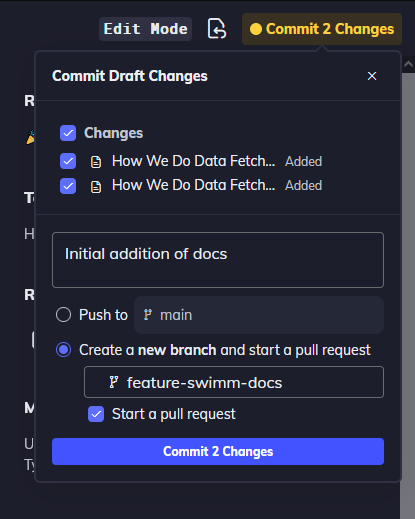Click the second document file icon
Image resolution: width=415 pixels, height=519 pixels.
coord(96,186)
